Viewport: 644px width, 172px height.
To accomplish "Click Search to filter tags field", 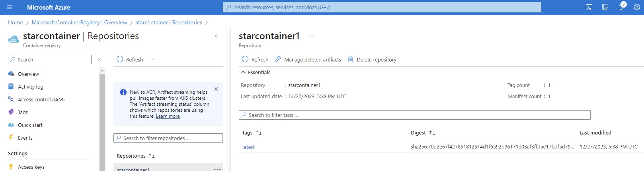I will [414, 115].
